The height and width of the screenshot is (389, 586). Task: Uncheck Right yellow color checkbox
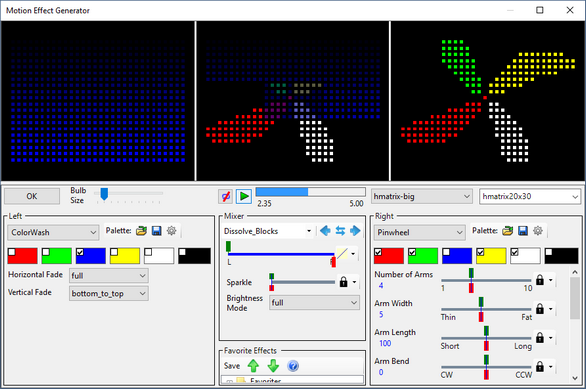480,252
